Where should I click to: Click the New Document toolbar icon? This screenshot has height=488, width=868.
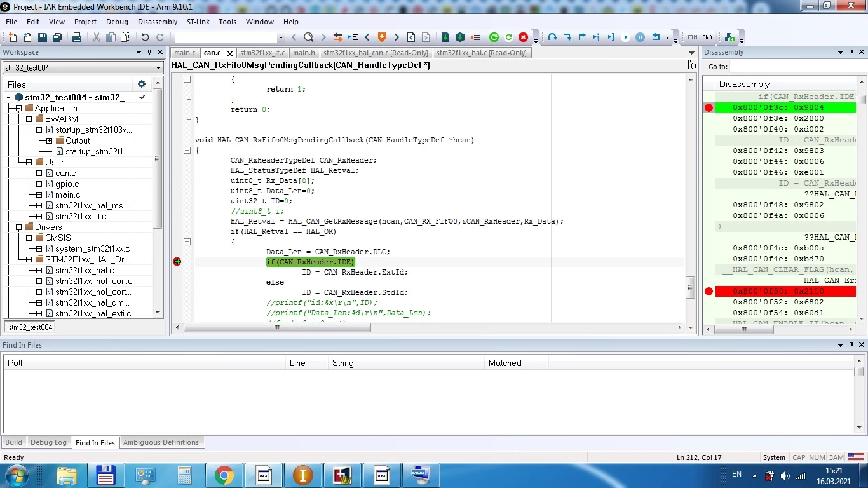point(11,37)
